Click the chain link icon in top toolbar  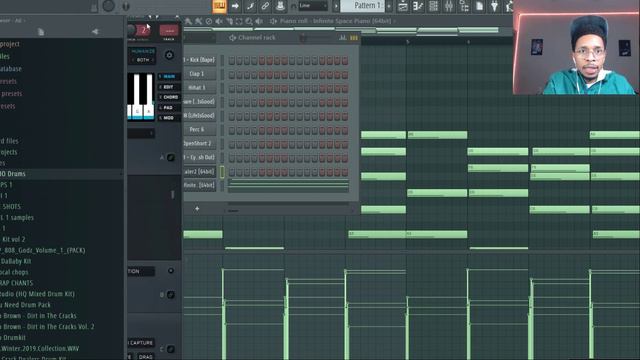265,6
